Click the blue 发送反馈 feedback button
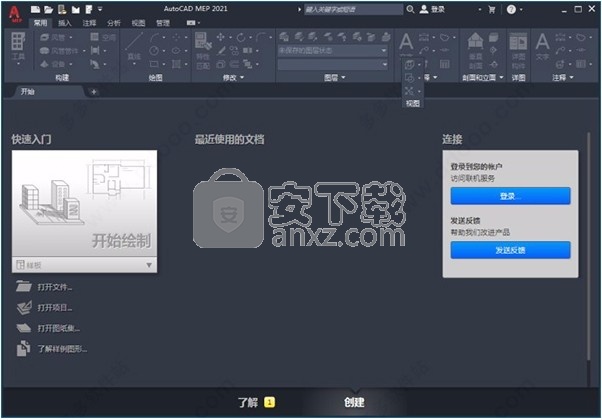This screenshot has height=420, width=602. click(510, 250)
